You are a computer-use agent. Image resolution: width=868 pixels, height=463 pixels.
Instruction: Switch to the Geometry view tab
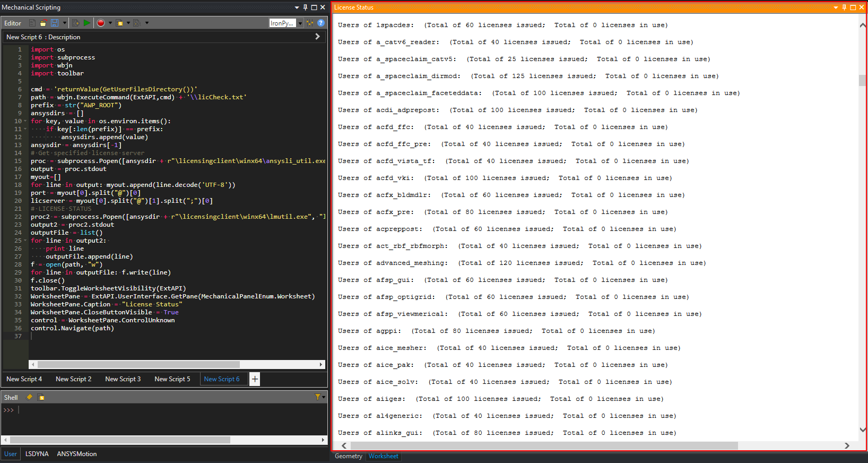349,456
